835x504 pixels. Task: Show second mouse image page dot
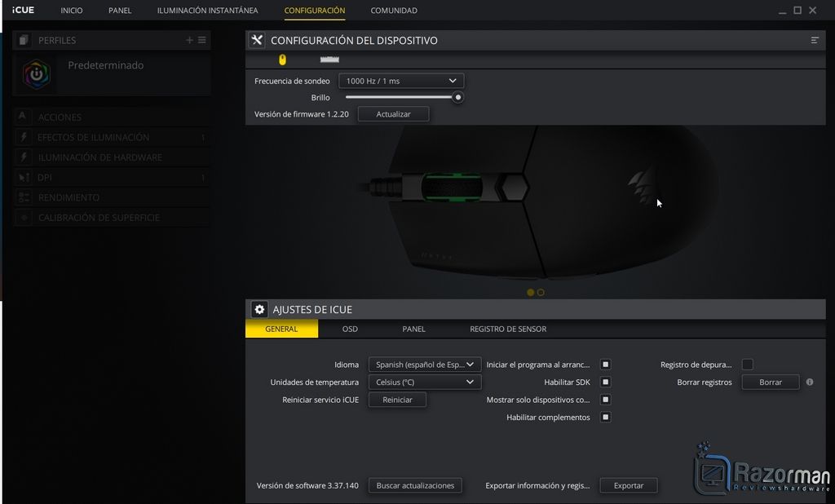541,293
